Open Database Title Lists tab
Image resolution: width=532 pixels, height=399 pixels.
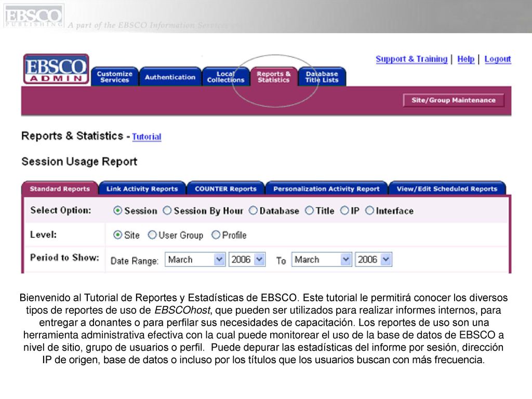pos(322,77)
